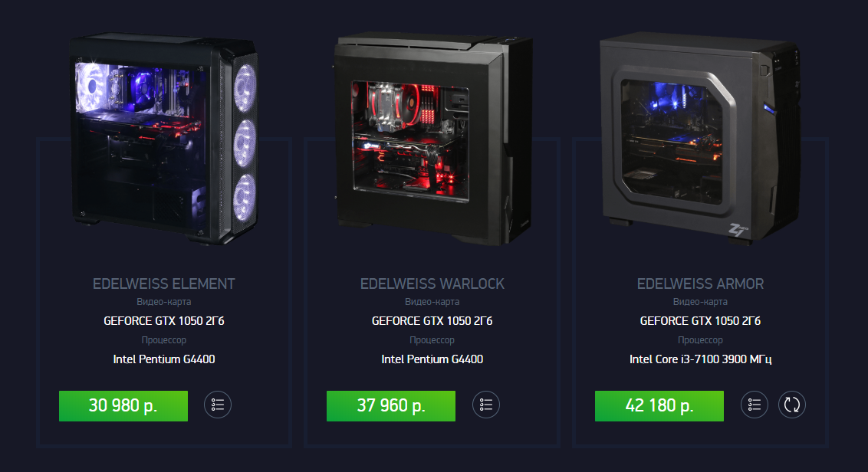Click Element's Intel Pentium G4400 text
868x472 pixels.
pos(164,359)
